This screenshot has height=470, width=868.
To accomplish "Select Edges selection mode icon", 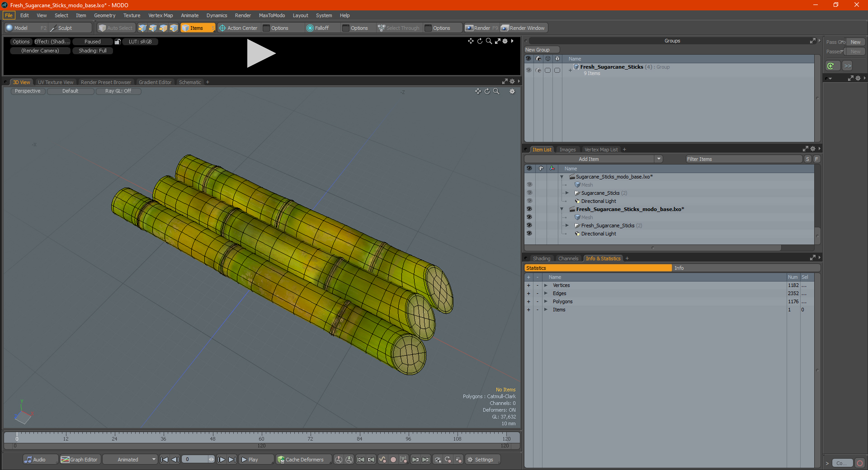I will 153,28.
